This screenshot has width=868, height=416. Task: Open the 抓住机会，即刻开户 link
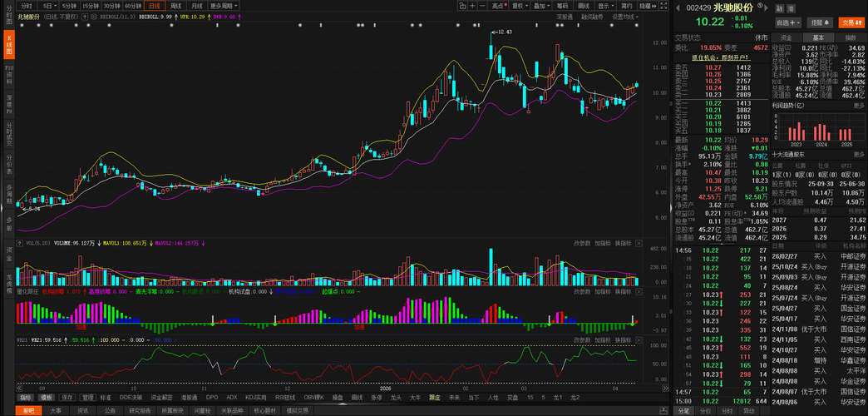pos(721,57)
